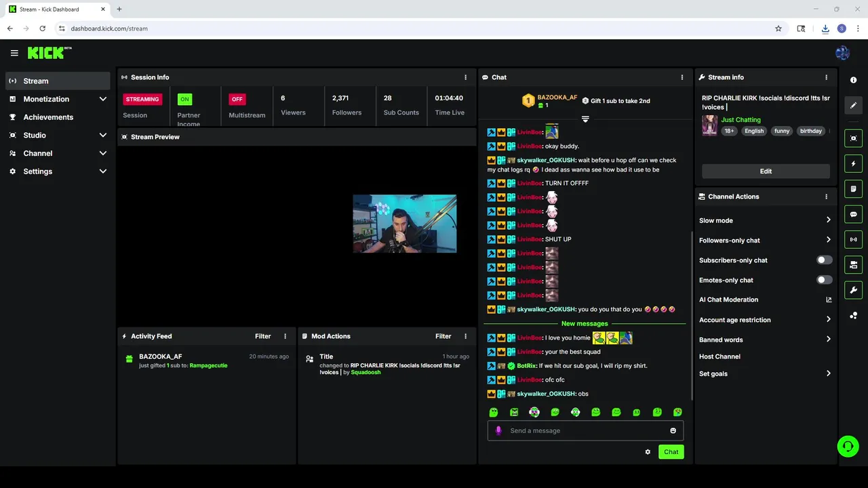Click the Kick logo
Image resolution: width=868 pixels, height=488 pixels.
tap(49, 53)
